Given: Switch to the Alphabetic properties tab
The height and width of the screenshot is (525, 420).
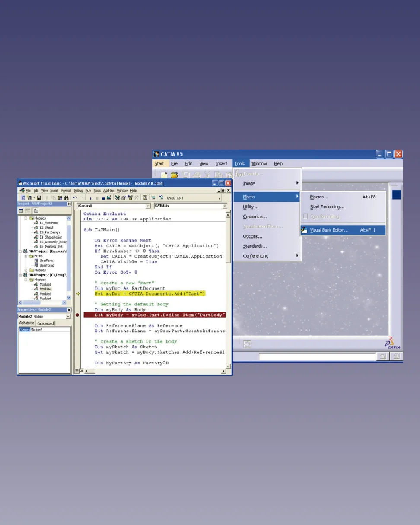Looking at the screenshot, I should 26,323.
